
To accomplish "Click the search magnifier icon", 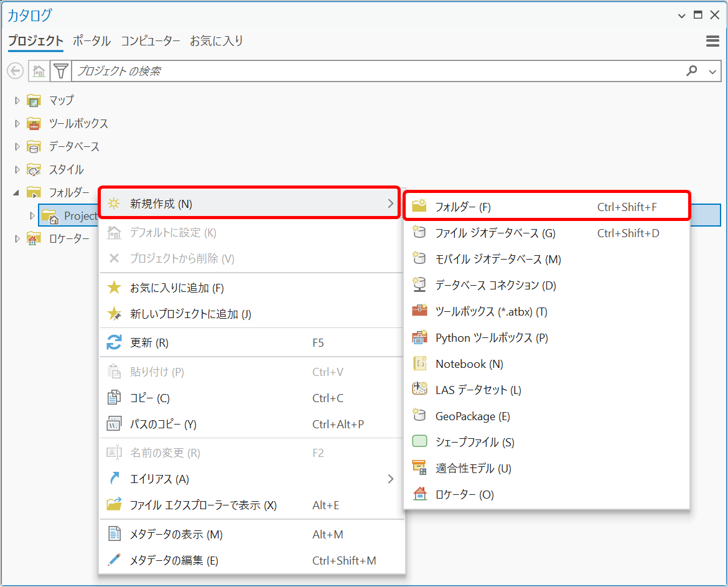I will tap(691, 71).
